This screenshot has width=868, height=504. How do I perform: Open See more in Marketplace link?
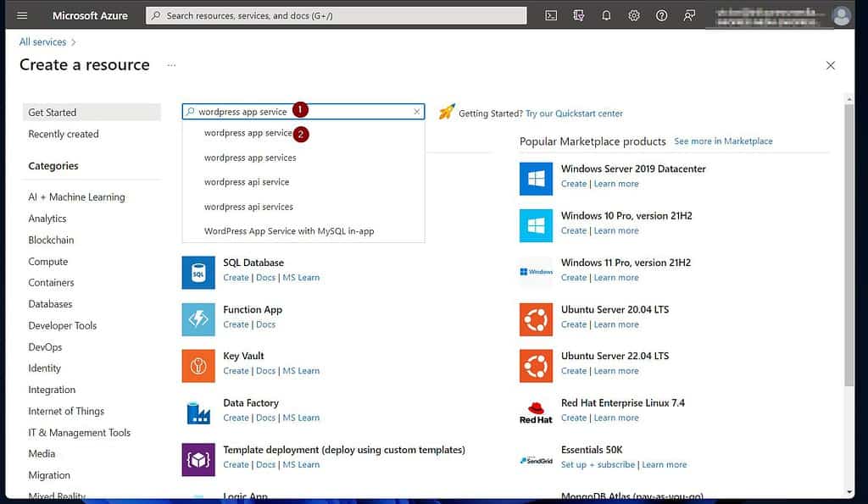pos(723,141)
